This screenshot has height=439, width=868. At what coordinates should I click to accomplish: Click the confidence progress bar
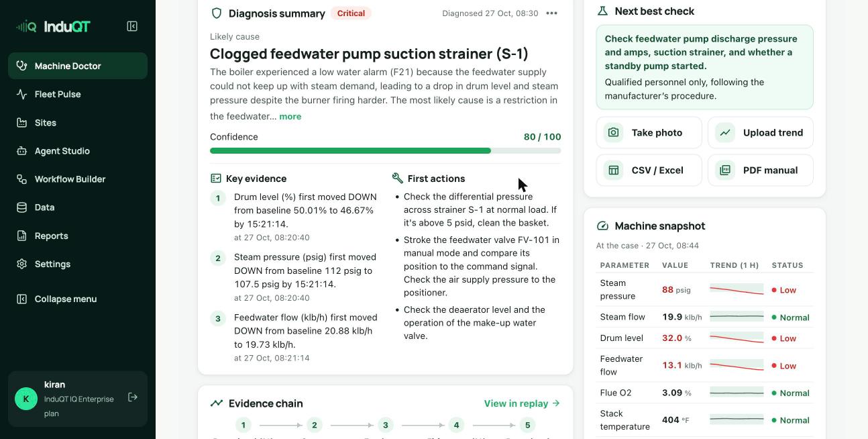click(386, 151)
